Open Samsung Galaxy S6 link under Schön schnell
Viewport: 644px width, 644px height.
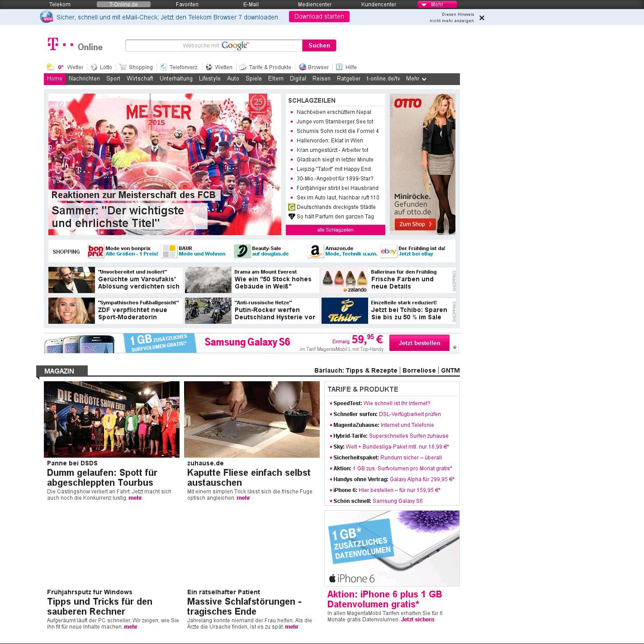(x=398, y=501)
